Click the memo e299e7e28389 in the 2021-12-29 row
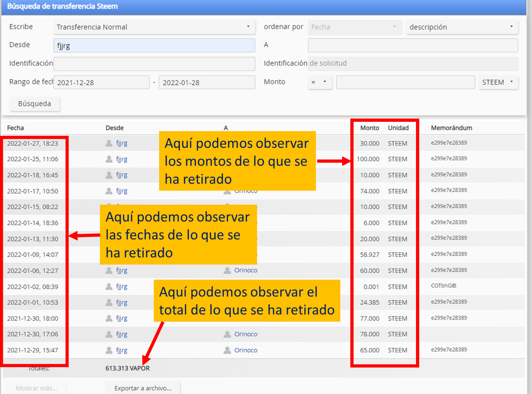Viewport: 532px width, 394px height. point(449,349)
